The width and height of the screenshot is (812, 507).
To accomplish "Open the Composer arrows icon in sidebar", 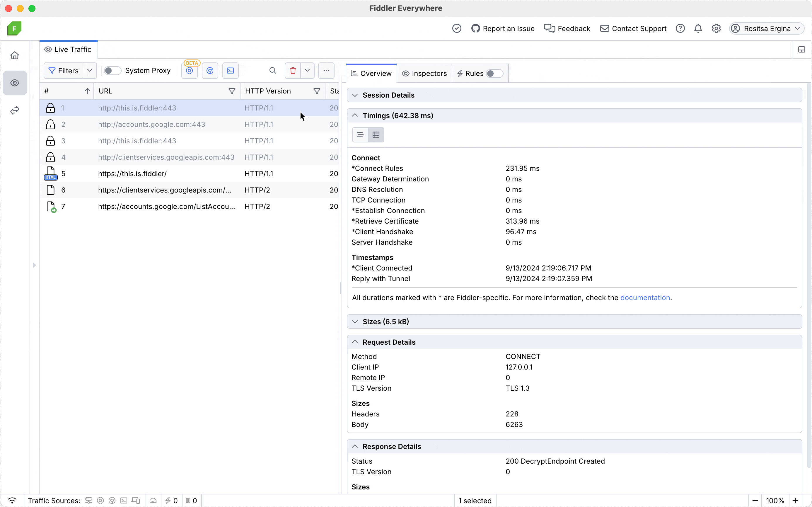I will pos(14,110).
